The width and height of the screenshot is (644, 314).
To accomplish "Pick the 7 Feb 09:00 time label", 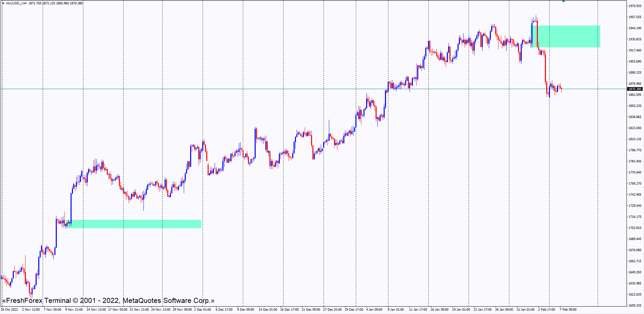I will [568, 310].
